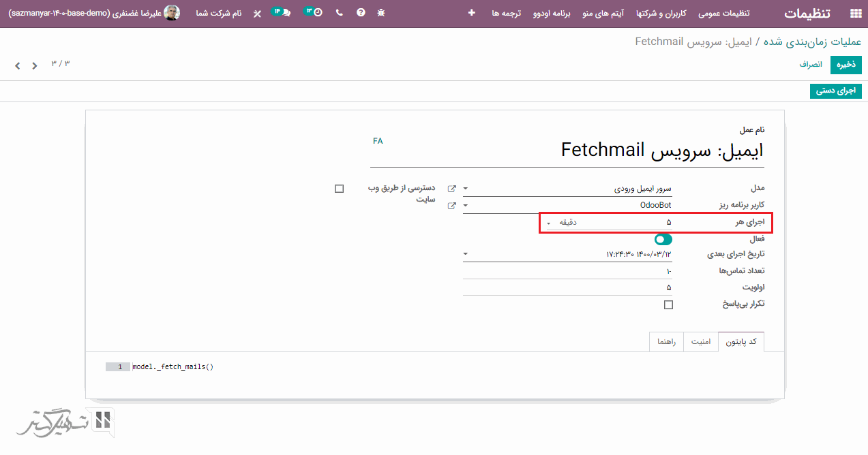Click the اولویت input field
Image resolution: width=868 pixels, height=455 pixels.
tap(567, 287)
